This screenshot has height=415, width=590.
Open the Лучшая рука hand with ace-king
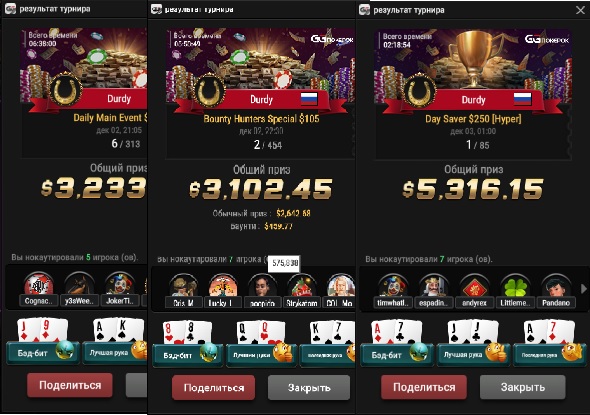(115, 353)
